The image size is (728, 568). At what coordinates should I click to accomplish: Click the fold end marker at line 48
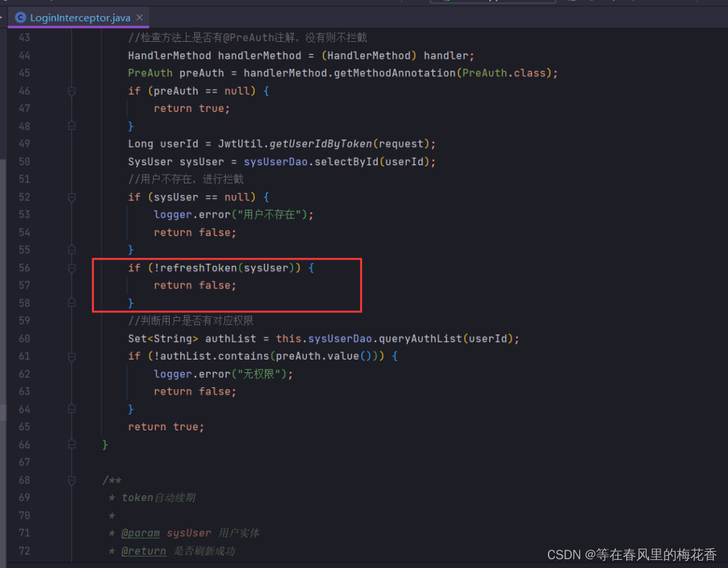click(71, 125)
